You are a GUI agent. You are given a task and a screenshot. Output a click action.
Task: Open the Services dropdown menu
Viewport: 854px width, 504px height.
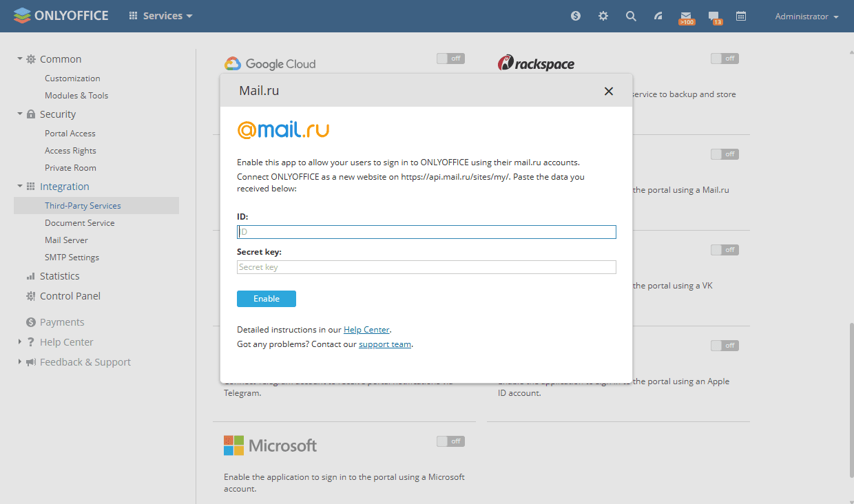pyautogui.click(x=161, y=16)
